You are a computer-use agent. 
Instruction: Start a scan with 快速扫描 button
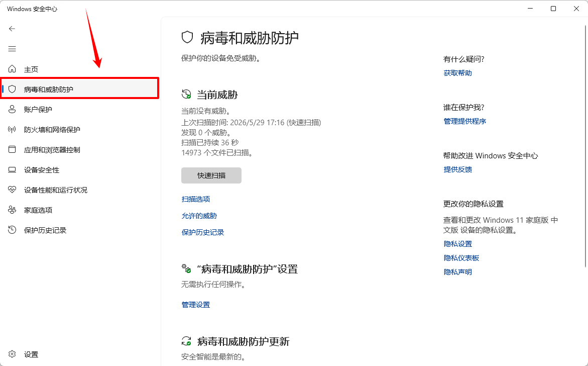[x=211, y=175]
